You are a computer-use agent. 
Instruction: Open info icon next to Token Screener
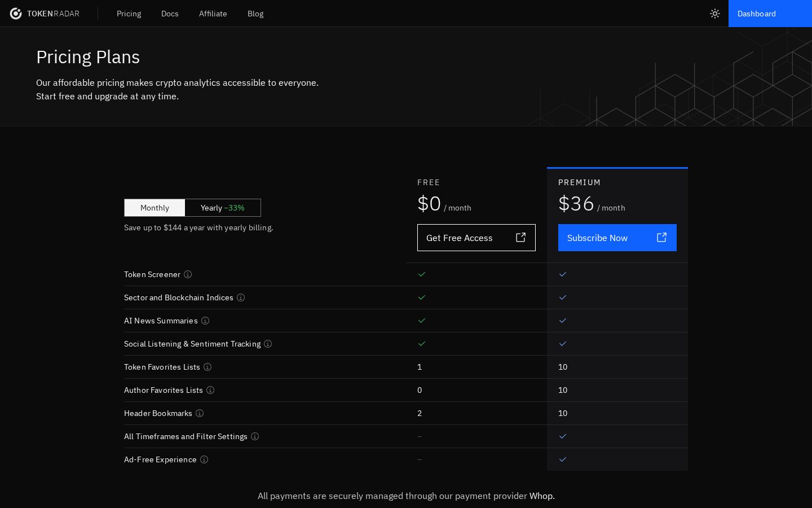click(x=188, y=274)
